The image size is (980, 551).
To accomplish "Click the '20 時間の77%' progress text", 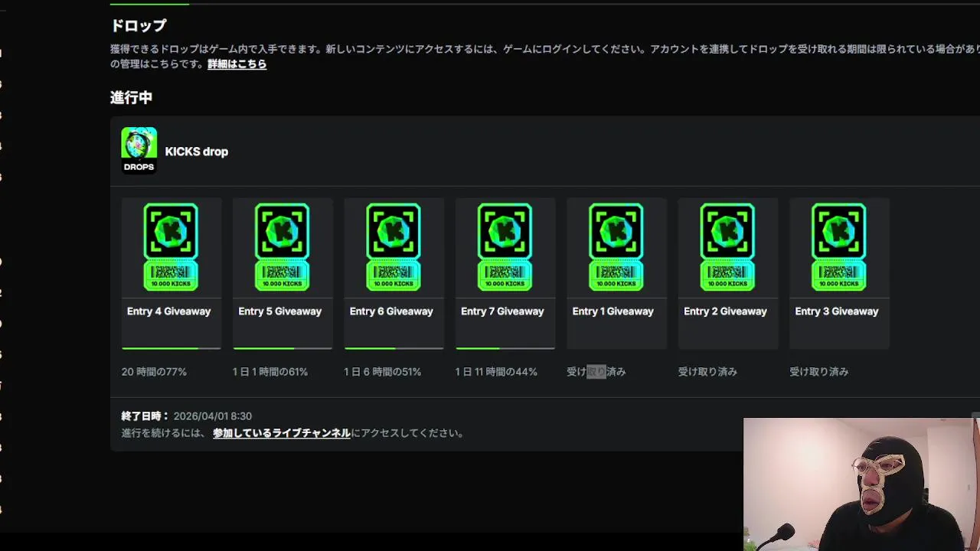I will [x=154, y=372].
